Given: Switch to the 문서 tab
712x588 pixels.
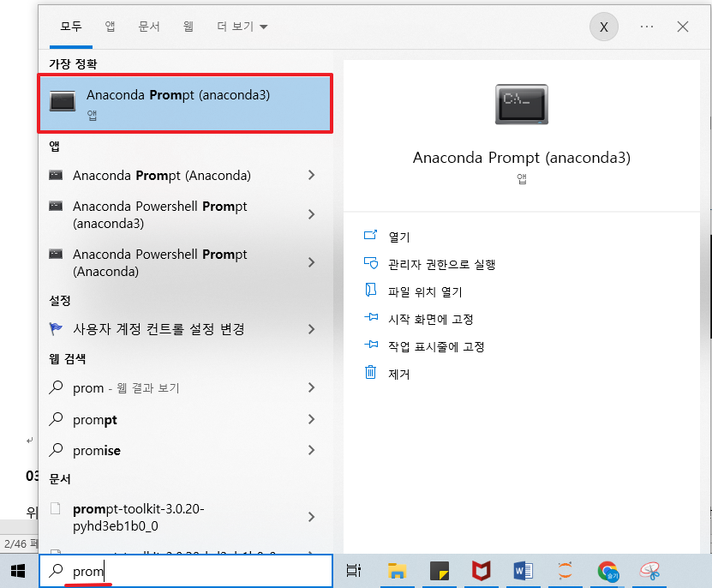Looking at the screenshot, I should pyautogui.click(x=149, y=27).
